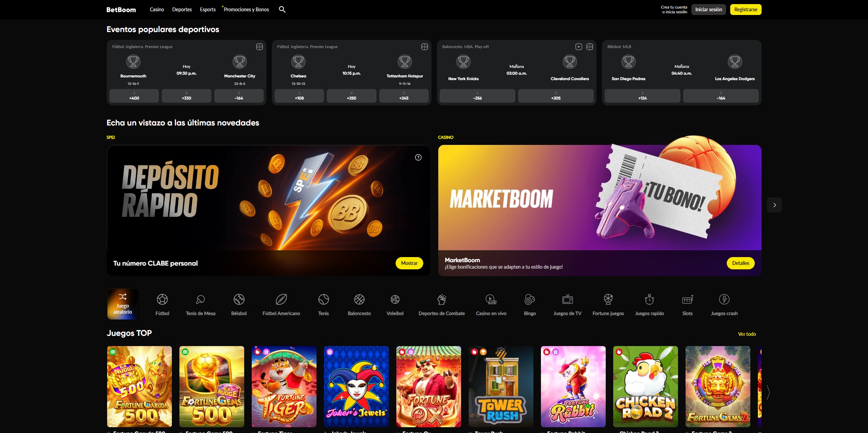
Task: Bet on Manchester City at -164
Action: tap(239, 96)
